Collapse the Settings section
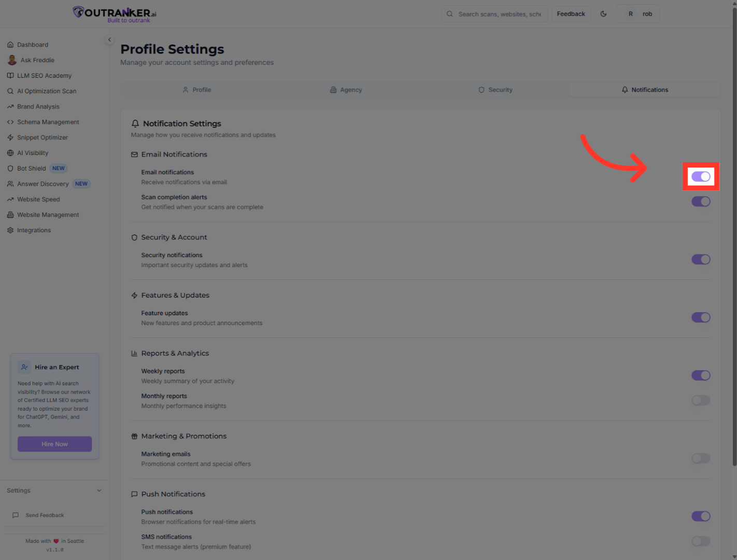This screenshot has width=737, height=560. click(99, 490)
